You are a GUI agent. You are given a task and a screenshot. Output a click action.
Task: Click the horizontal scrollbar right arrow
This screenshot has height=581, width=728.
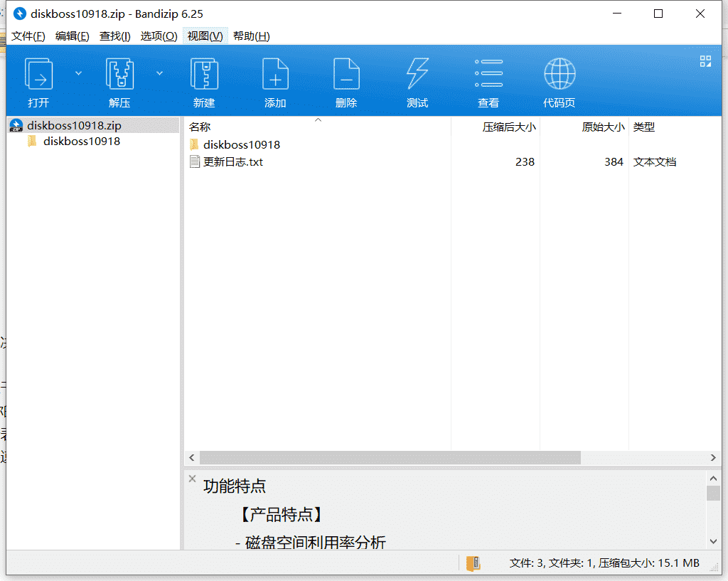[713, 457]
